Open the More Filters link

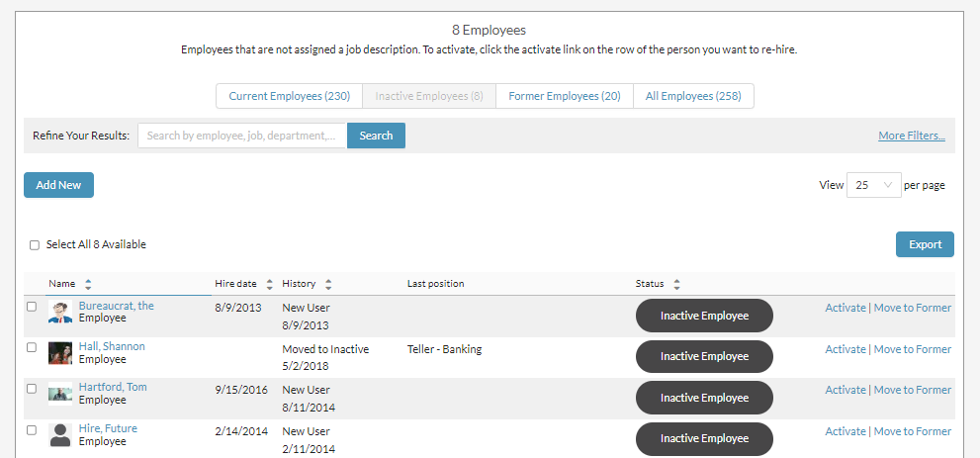pyautogui.click(x=912, y=136)
